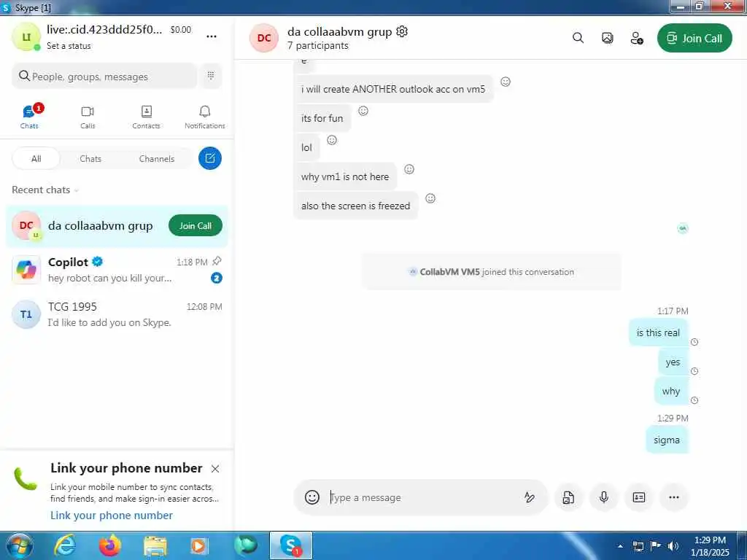Open the Contacts tab
747x560 pixels.
(x=146, y=117)
